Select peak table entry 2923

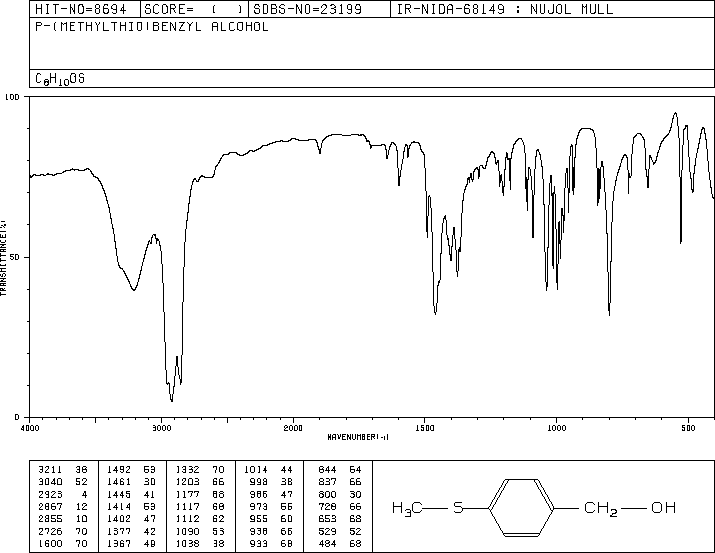click(50, 494)
